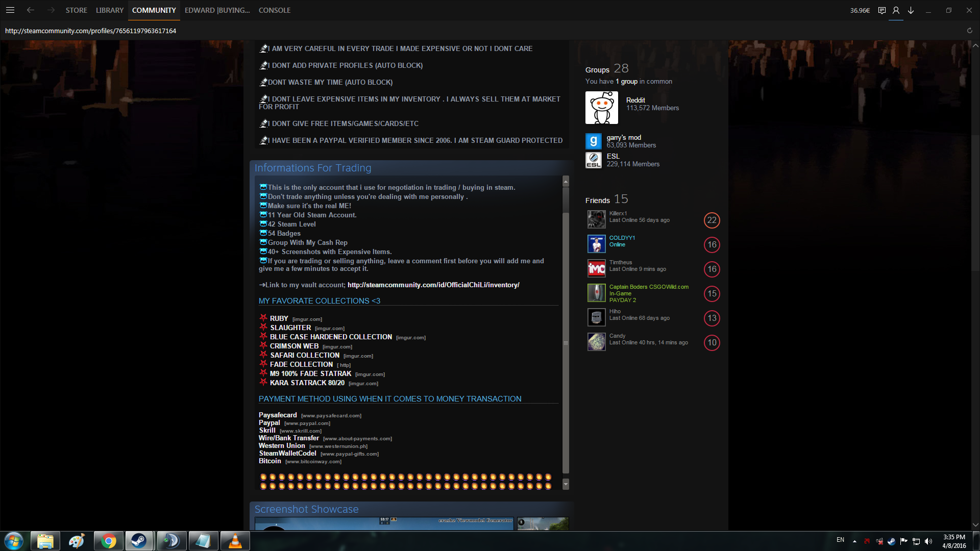Reload page with the refresh icon
The image size is (980, 551).
coord(969,31)
